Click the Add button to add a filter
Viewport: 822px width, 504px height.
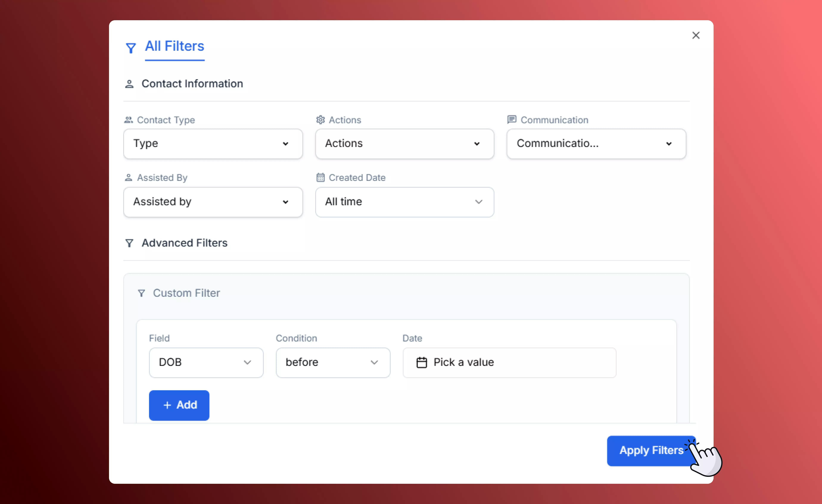click(x=179, y=405)
